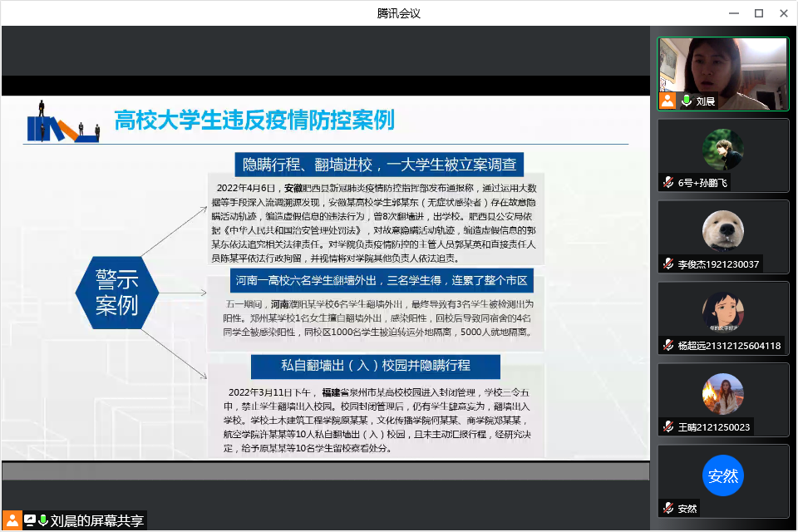Screen dimensions: 798x532
Task: Select the dog avatar of 李俊杰1921230037
Action: [x=722, y=230]
